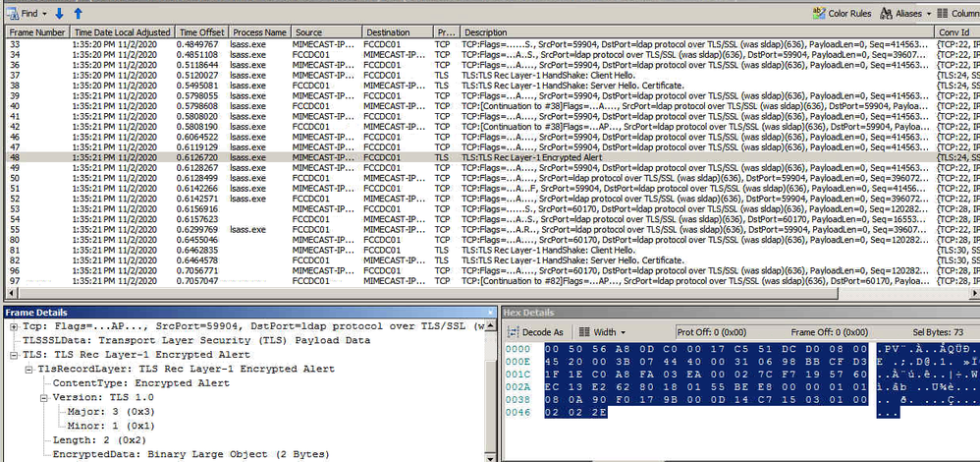Select TLSSSLData payload tree item
980x462 pixels.
click(195, 340)
